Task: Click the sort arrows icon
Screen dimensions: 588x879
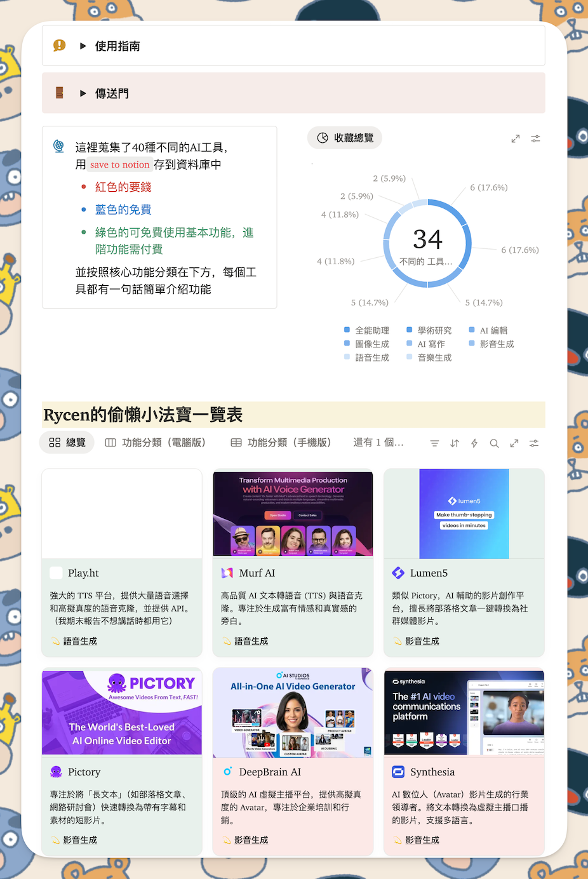Action: (455, 443)
